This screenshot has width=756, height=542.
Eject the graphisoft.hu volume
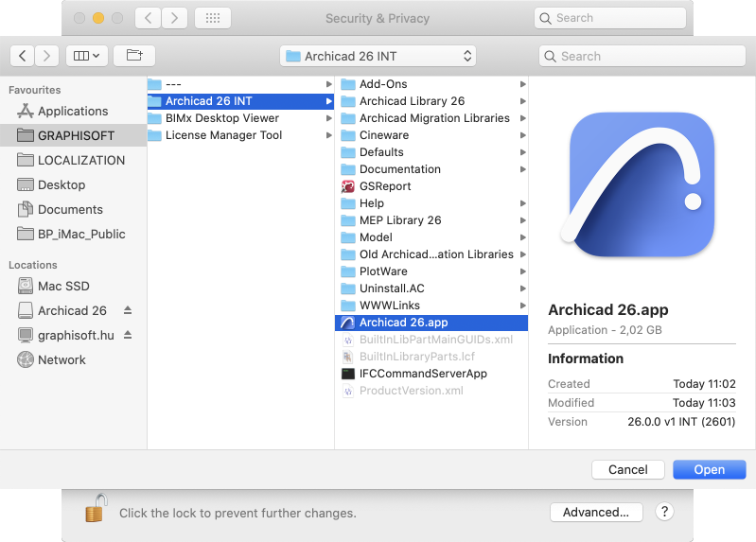point(128,335)
